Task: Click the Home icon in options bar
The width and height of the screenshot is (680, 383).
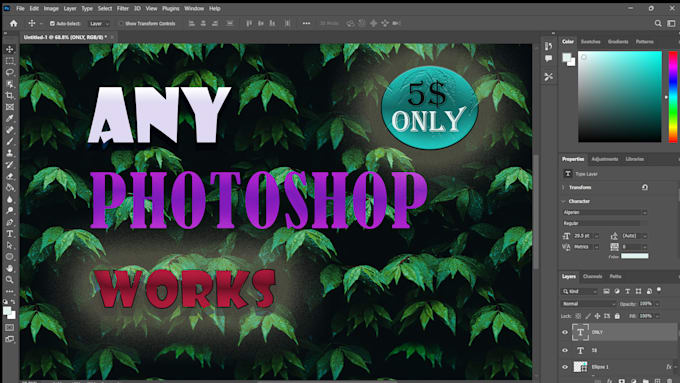Action: point(13,23)
